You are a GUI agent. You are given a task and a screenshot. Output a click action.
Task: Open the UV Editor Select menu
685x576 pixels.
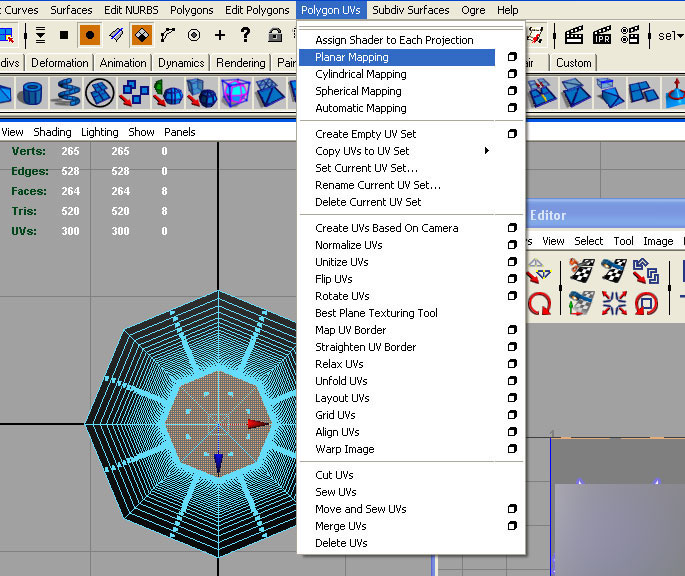click(588, 241)
